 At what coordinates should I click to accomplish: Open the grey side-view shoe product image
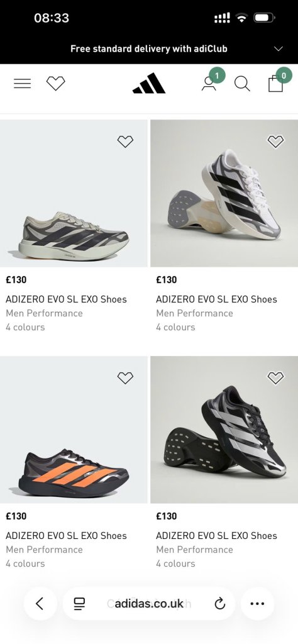(x=74, y=194)
